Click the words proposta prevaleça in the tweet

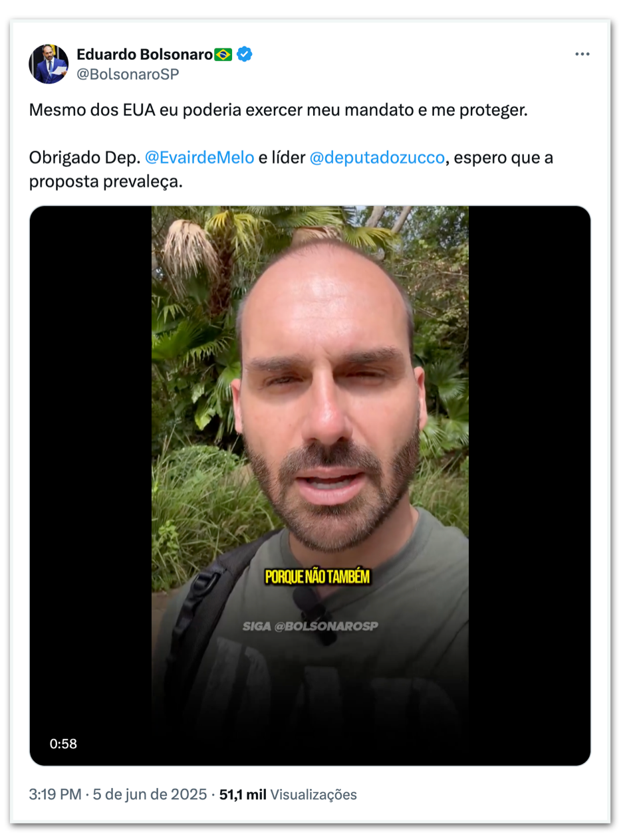(x=105, y=182)
